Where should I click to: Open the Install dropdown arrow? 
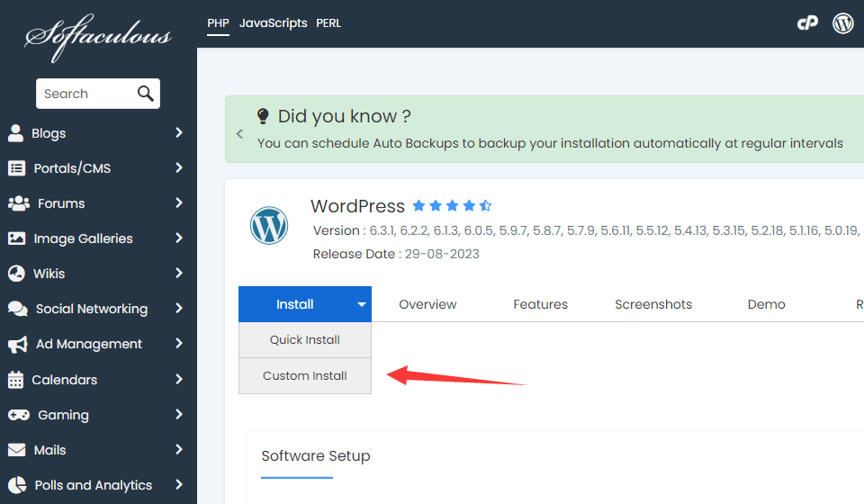pyautogui.click(x=361, y=304)
